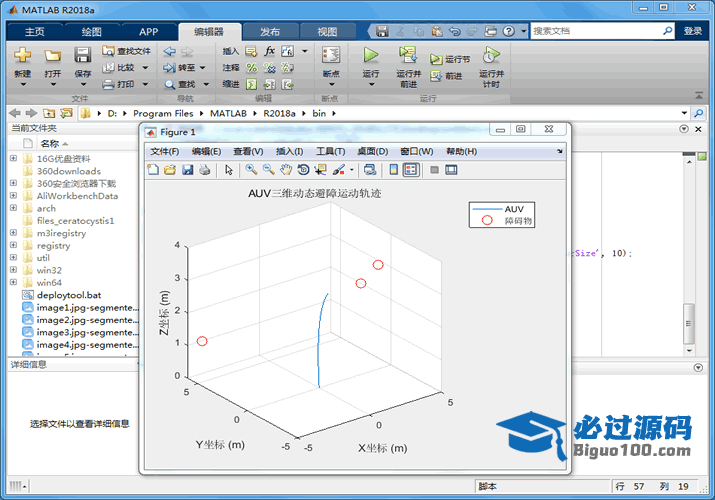Click the Print Figure icon
The image size is (715, 500).
pyautogui.click(x=204, y=170)
